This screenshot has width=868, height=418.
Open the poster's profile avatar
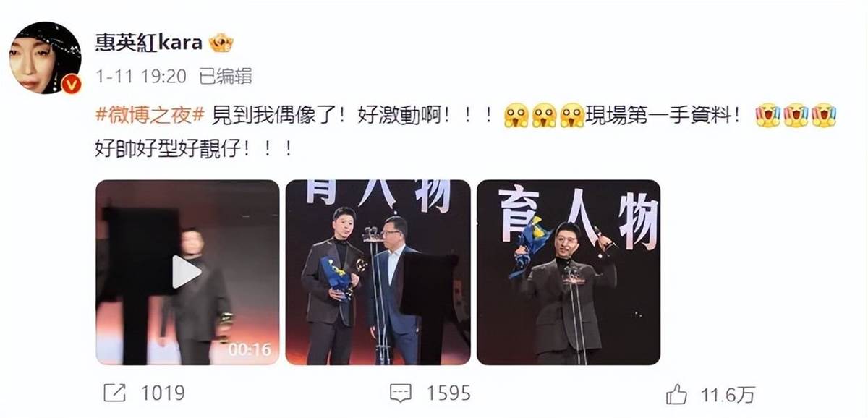[45, 58]
